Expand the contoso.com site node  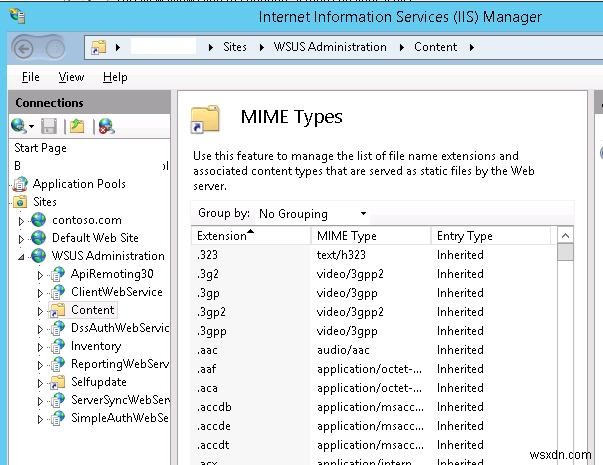coord(21,221)
